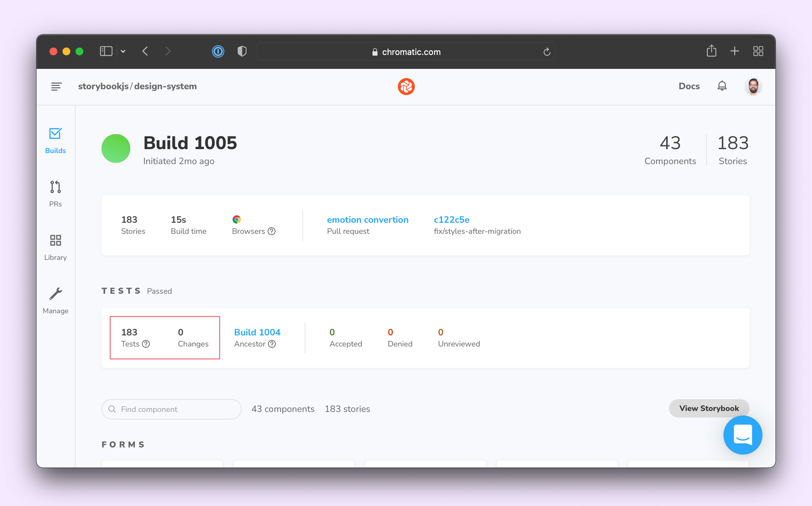Viewport: 812px width, 506px height.
Task: Open the Build 1004 ancestor link
Action: tap(257, 332)
